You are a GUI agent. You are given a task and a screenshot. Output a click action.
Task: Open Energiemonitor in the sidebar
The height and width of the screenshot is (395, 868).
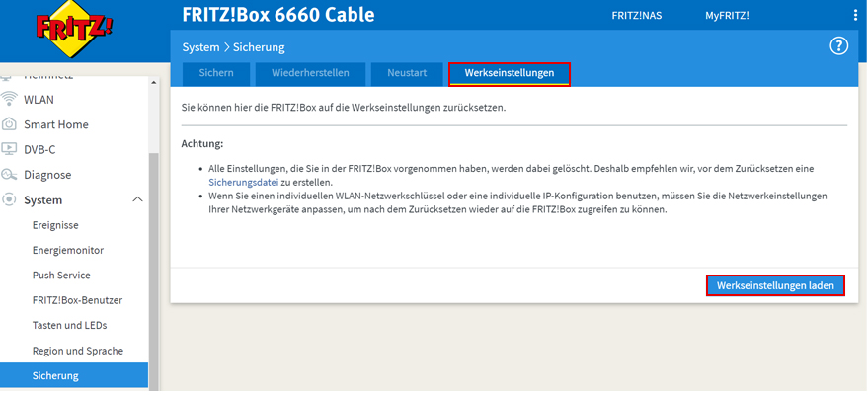pyautogui.click(x=68, y=251)
